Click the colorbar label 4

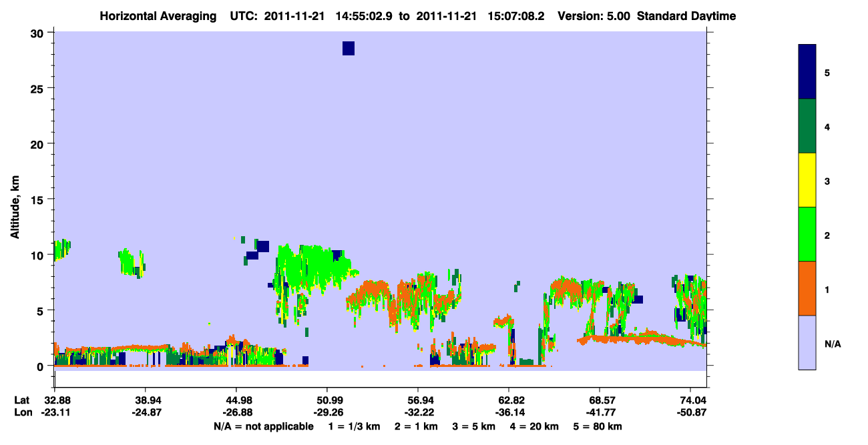point(827,127)
